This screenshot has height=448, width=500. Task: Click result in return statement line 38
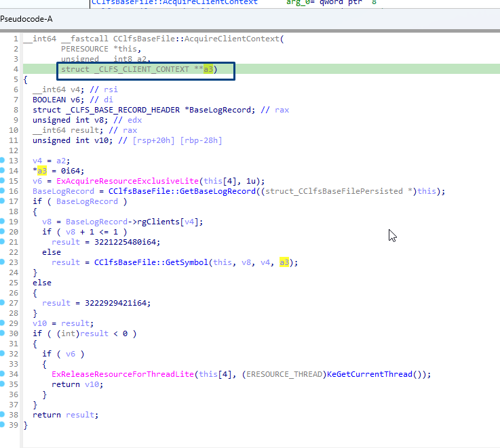point(80,415)
